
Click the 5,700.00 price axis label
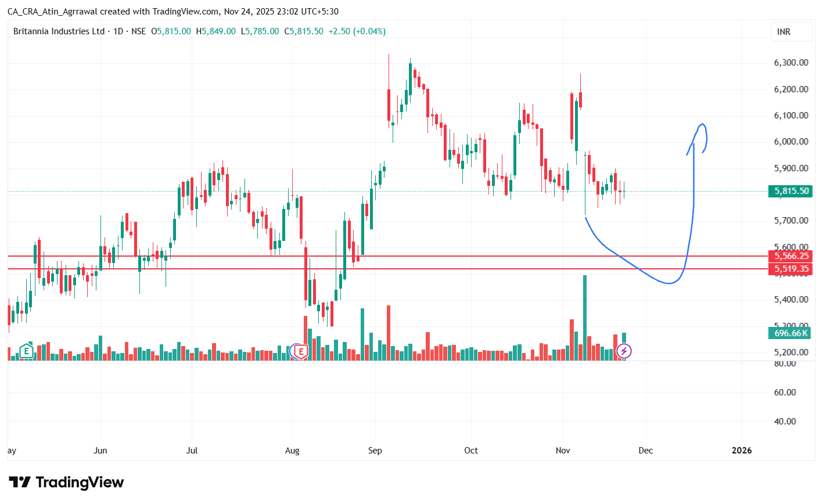pos(791,221)
